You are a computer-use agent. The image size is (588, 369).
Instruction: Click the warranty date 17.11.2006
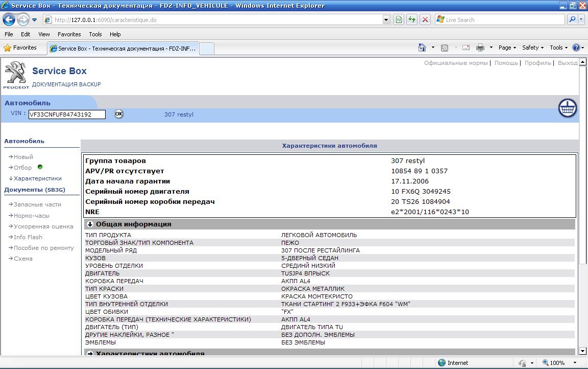(x=409, y=181)
